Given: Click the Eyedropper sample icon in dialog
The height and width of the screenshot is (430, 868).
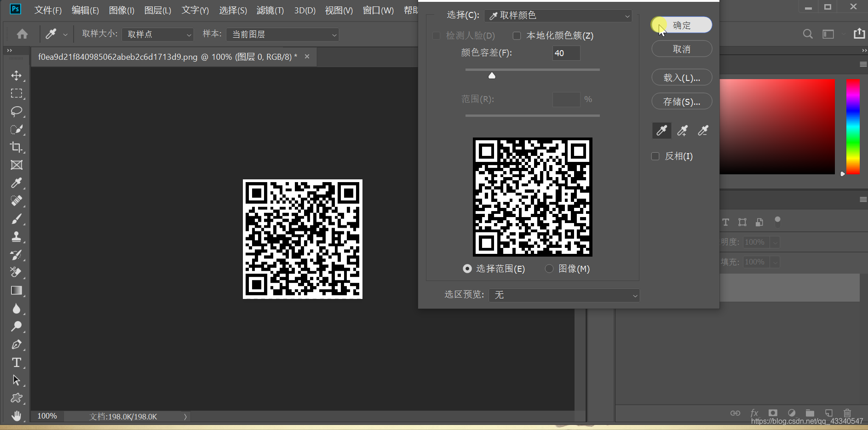Looking at the screenshot, I should click(661, 131).
